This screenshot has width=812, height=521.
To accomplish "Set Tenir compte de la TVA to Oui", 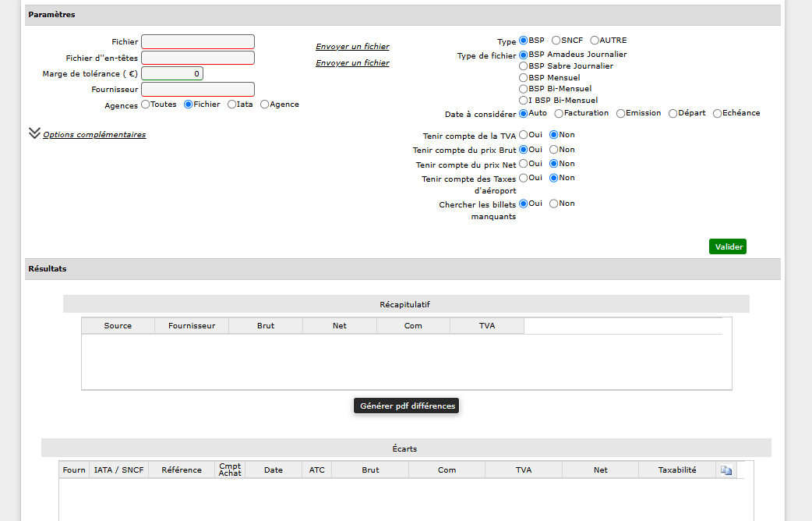I will tap(523, 135).
